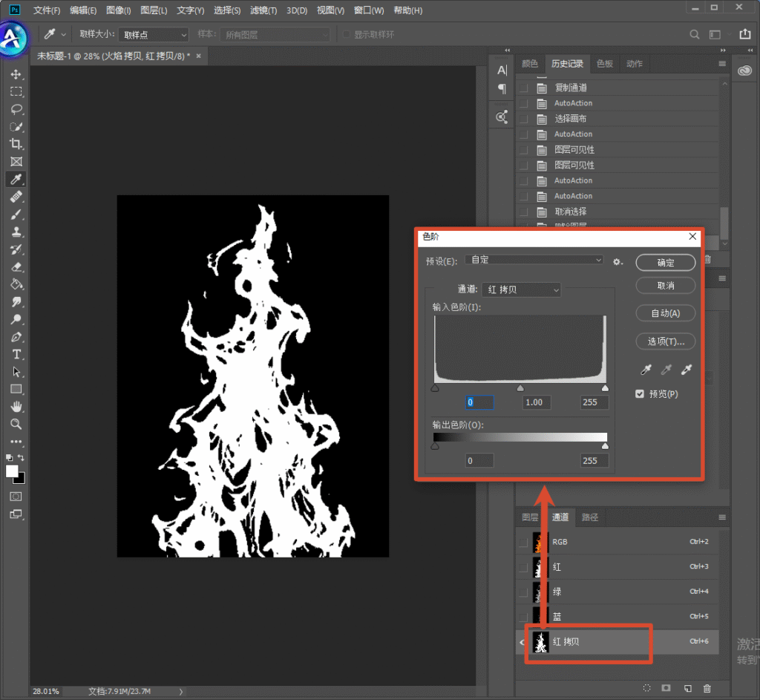Open the 滤镜(T) menu
The image size is (760, 700).
[263, 10]
